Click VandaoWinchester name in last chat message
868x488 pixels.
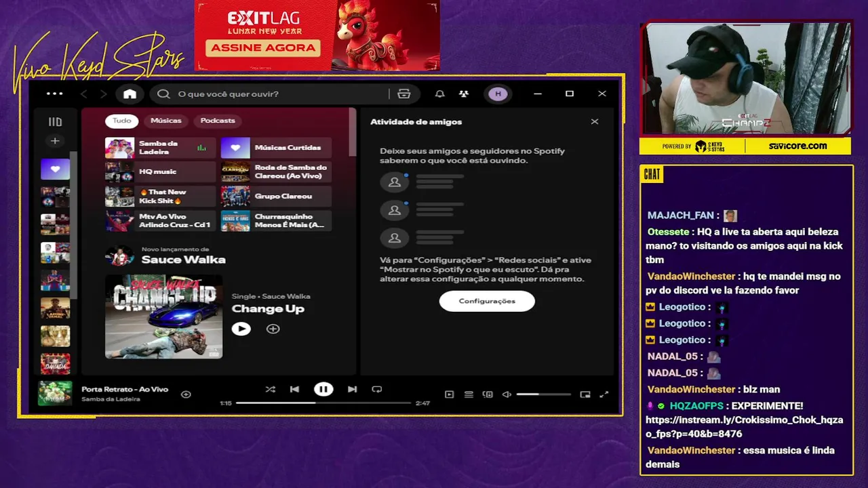coord(691,450)
